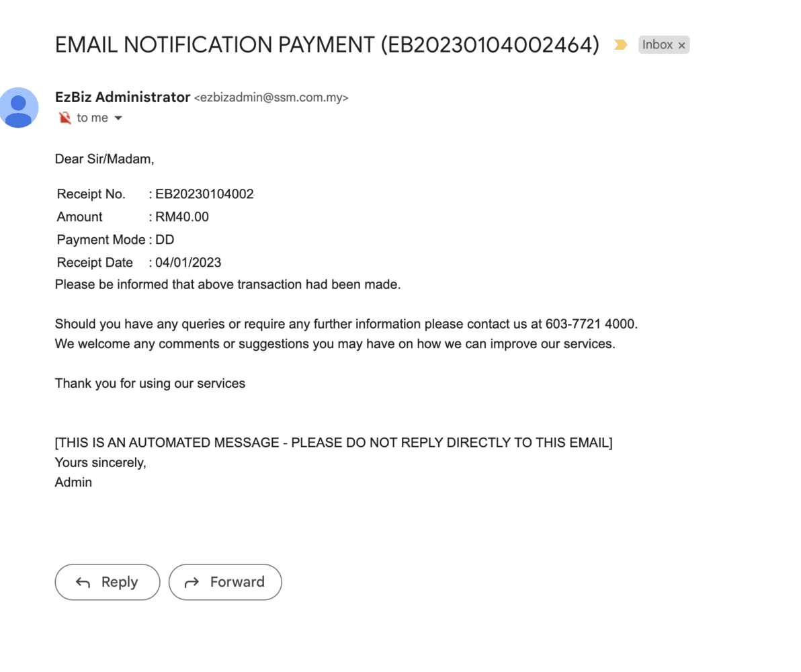Remove the Inbox label with its x

(x=681, y=46)
